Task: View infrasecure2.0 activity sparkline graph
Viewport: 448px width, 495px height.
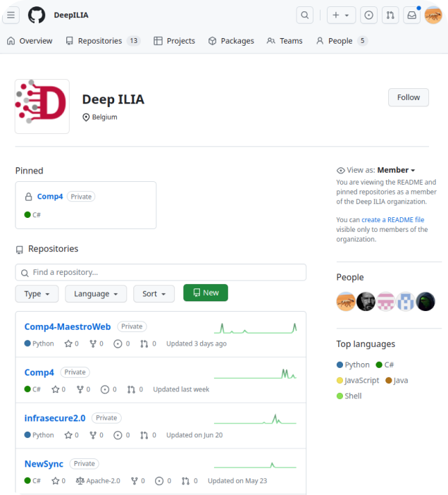Action: coord(256,420)
